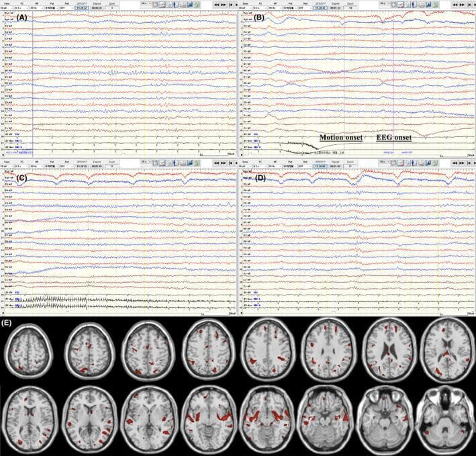The image size is (476, 456).
Task: Click the blue info icon in panel A toolbar
Action: point(175,5)
